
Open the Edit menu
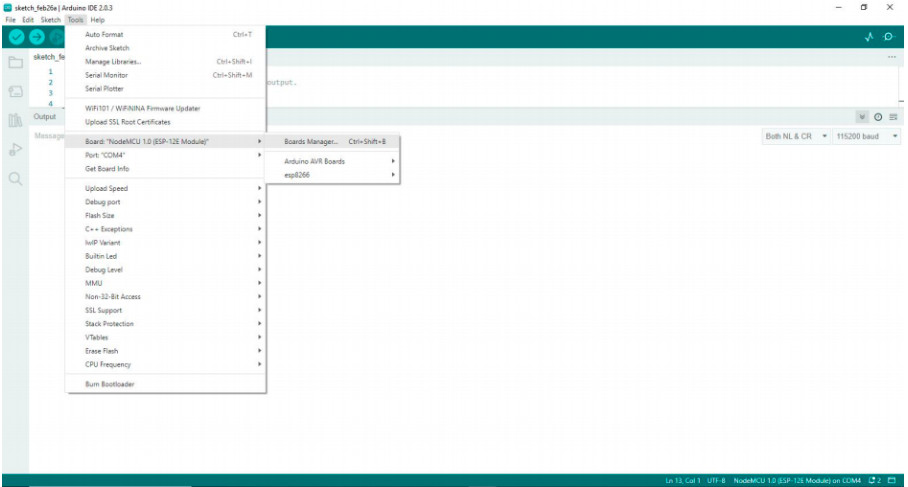point(28,20)
